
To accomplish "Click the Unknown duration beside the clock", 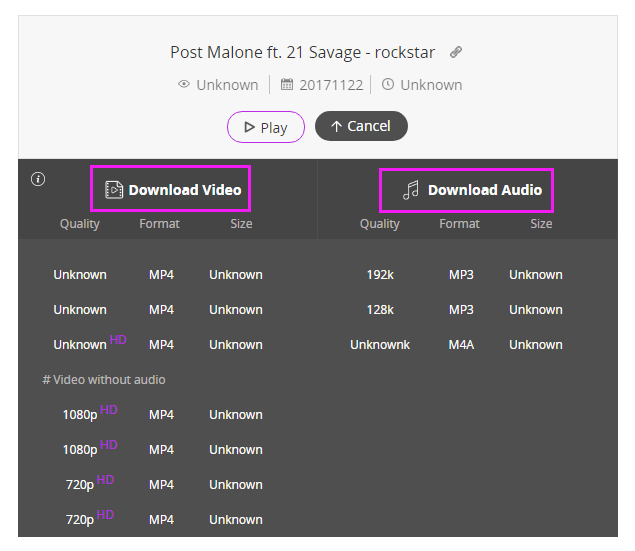I will (x=431, y=85).
